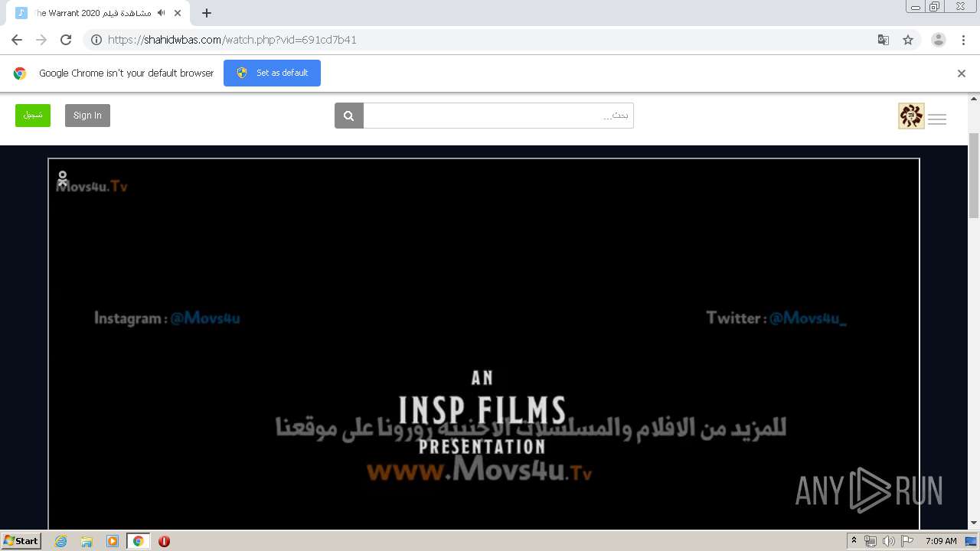Screen dimensions: 980x551
Task: Open the Chrome profile avatar
Action: tap(939, 40)
